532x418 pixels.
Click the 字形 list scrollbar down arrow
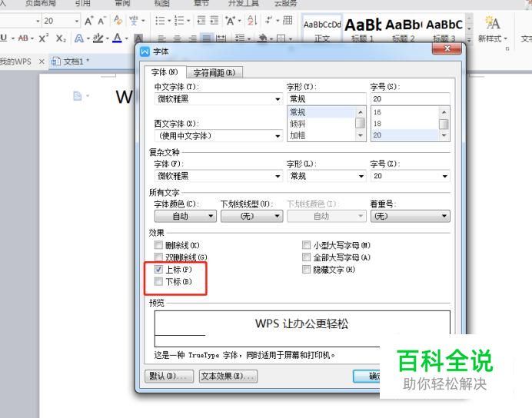[x=361, y=135]
